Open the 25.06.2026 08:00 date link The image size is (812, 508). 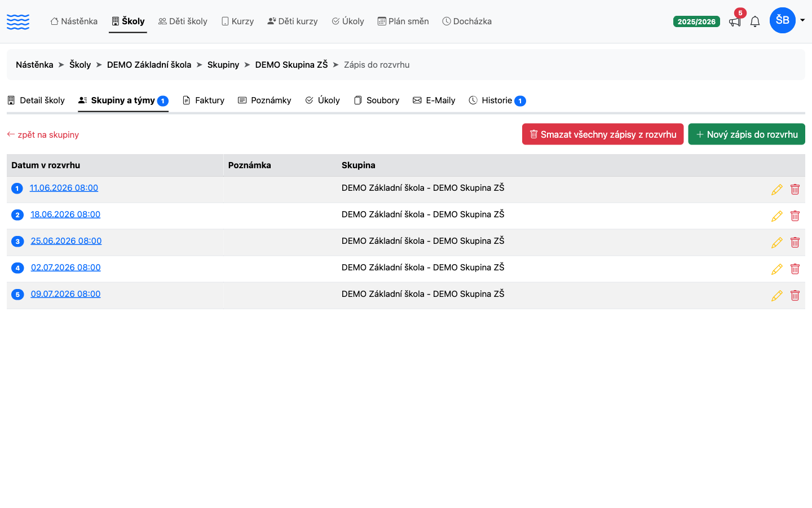[66, 241]
